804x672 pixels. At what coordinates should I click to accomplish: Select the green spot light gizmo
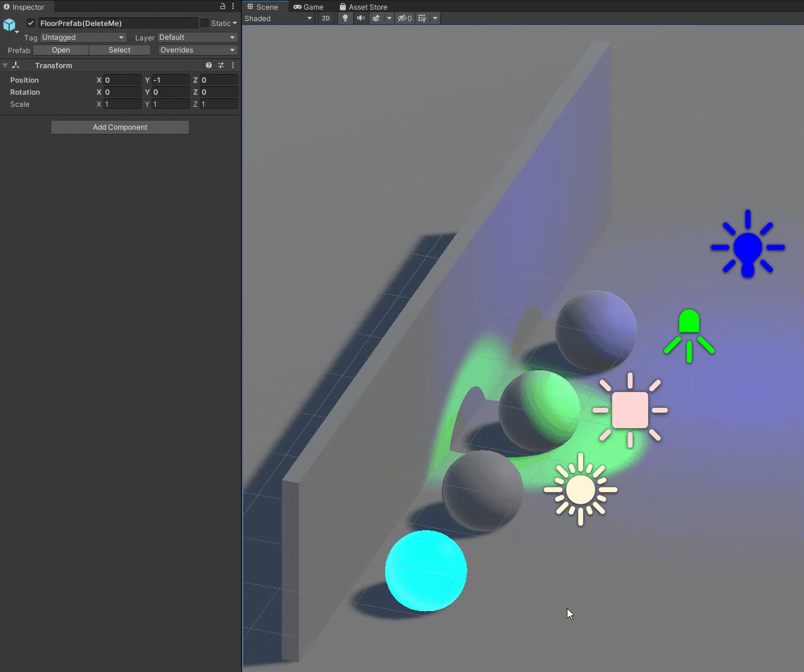pos(689,335)
